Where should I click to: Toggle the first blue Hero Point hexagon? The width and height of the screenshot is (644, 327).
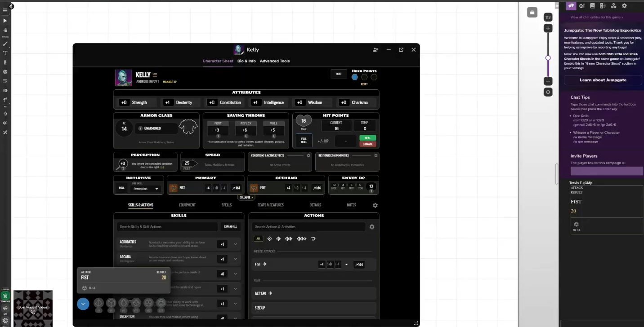(x=355, y=77)
